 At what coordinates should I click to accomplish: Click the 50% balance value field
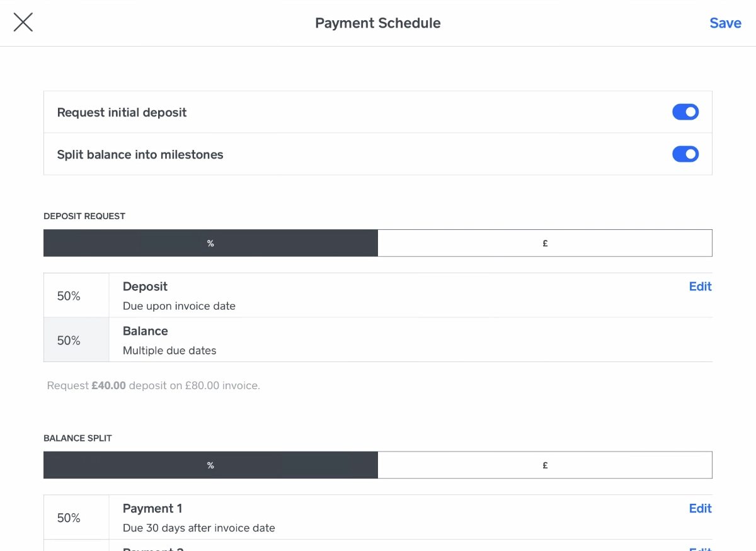coord(67,339)
